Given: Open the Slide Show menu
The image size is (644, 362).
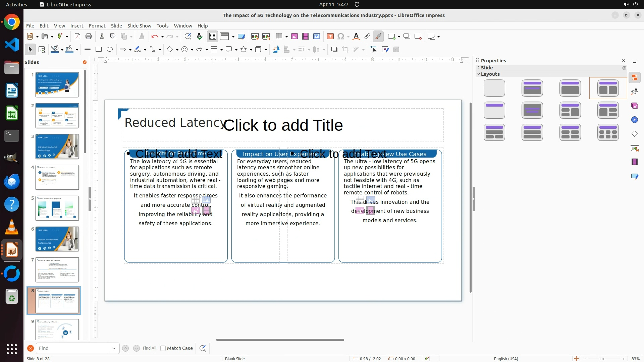Looking at the screenshot, I should click(x=139, y=26).
